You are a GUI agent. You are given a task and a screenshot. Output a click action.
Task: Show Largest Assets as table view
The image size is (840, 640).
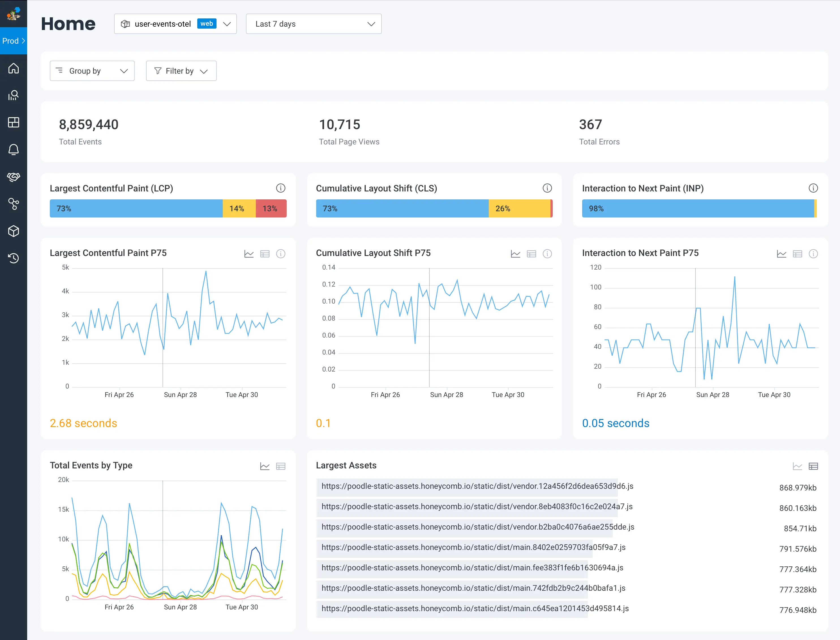[813, 466]
